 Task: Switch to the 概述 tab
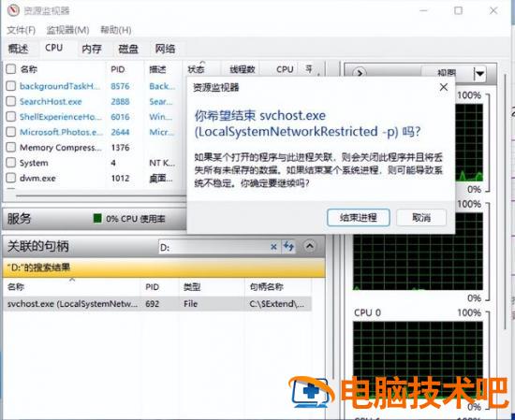tap(19, 49)
